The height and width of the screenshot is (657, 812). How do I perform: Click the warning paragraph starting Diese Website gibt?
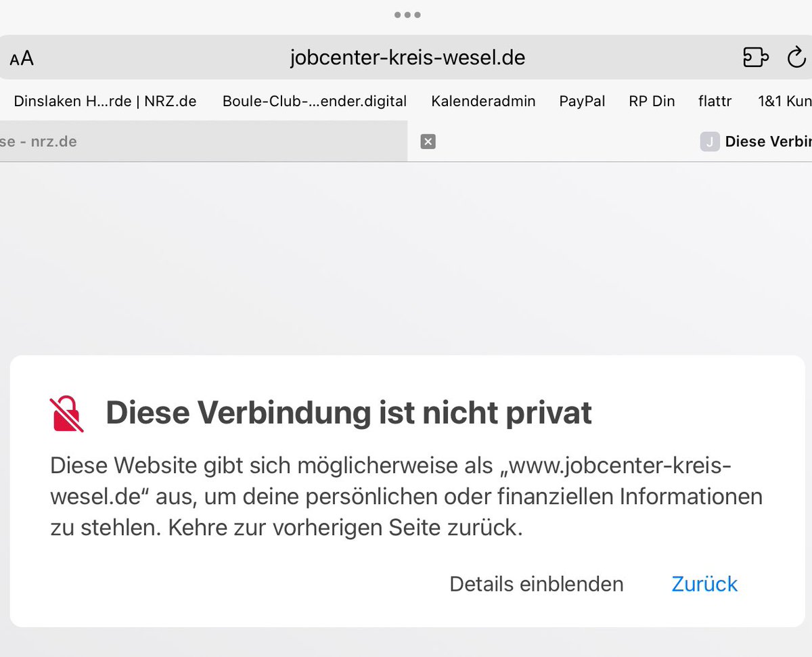(x=406, y=497)
